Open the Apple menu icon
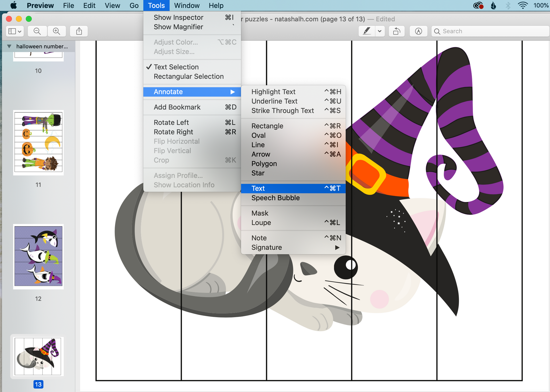The image size is (550, 392). pos(13,5)
